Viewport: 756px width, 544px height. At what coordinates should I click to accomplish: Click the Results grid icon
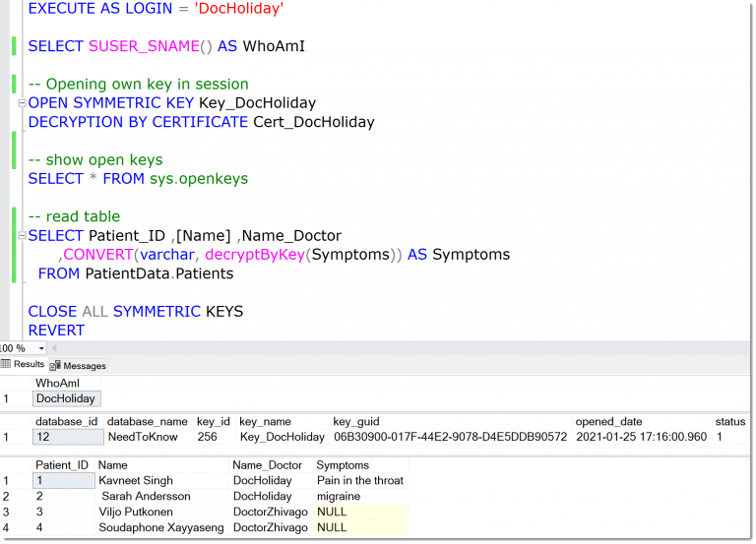6,365
